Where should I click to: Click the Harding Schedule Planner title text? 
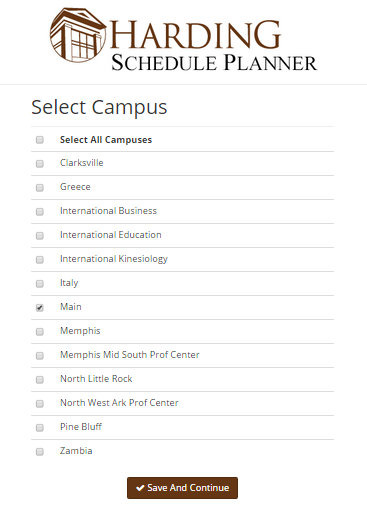tap(213, 45)
